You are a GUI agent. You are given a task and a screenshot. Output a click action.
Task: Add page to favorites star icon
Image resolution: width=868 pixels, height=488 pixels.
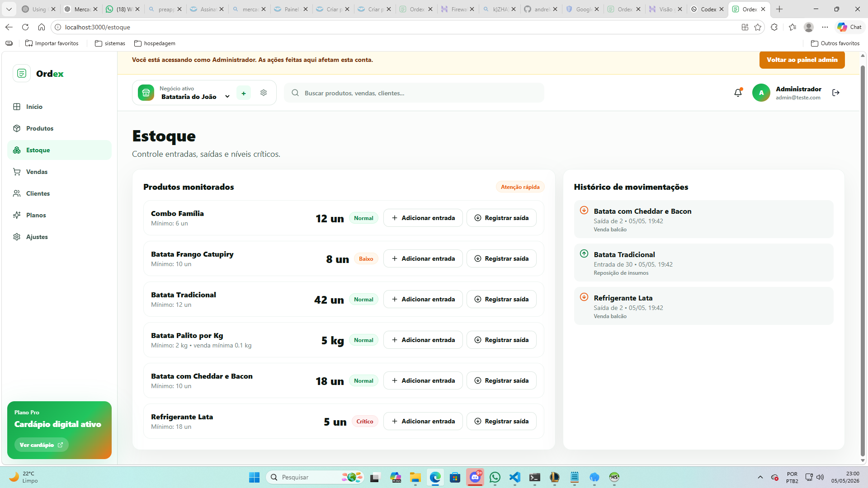758,27
